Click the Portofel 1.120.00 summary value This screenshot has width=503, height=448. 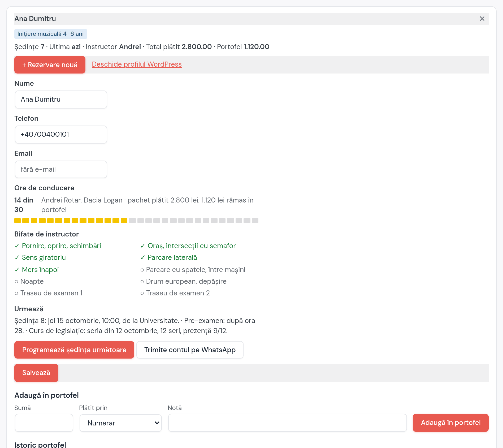243,47
